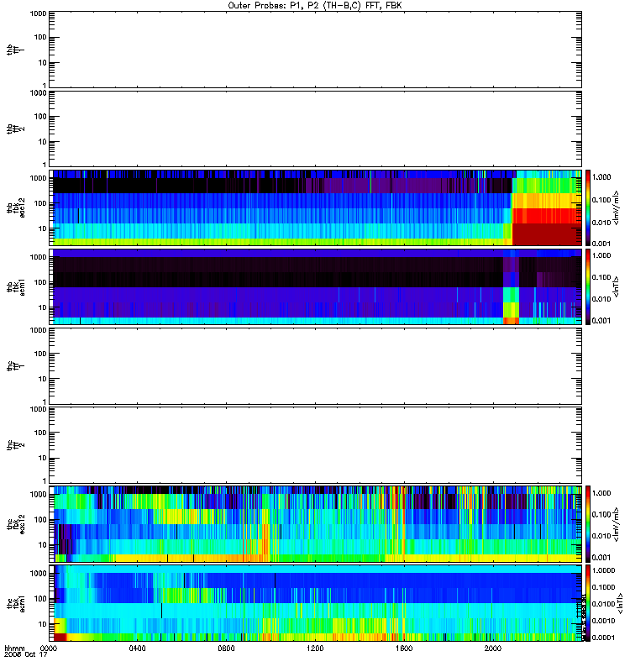Click the '10' tick label of thc fbk scm1 panel
Screen dimensions: 630x672
pos(42,624)
